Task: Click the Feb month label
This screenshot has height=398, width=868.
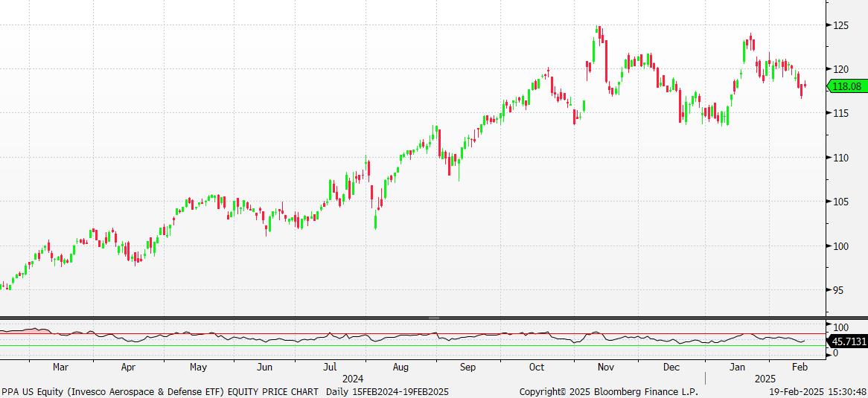Action: pos(799,367)
